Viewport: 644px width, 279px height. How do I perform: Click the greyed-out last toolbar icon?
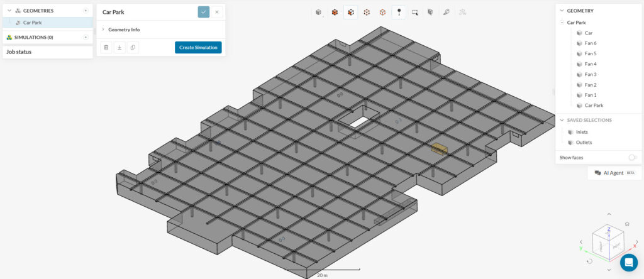462,13
